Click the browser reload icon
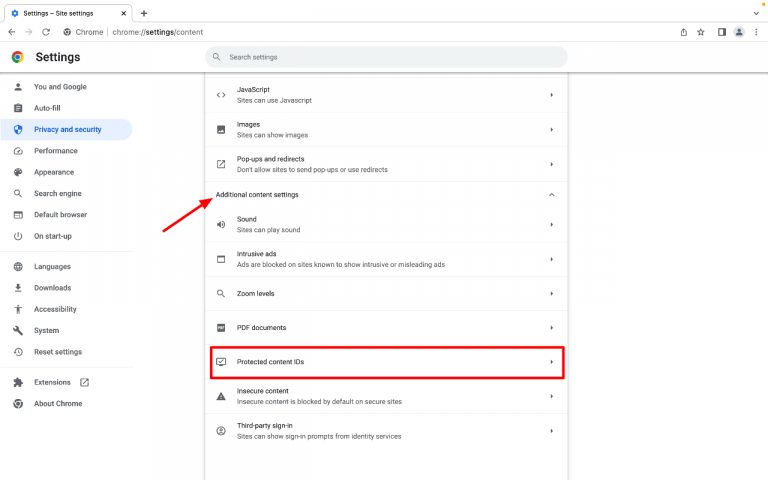This screenshot has width=768, height=480. [46, 32]
